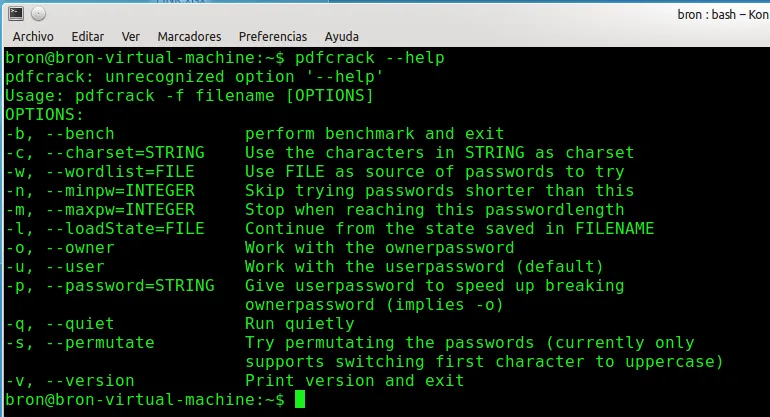770x417 pixels.
Task: Click the 'Usage: pdfcrack -f filename' line
Action: [140, 95]
